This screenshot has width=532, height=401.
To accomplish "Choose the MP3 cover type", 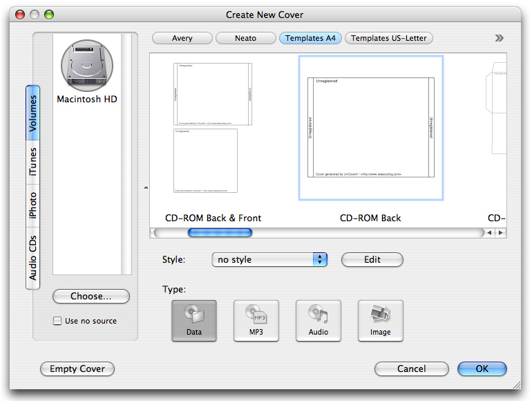I will coord(256,321).
